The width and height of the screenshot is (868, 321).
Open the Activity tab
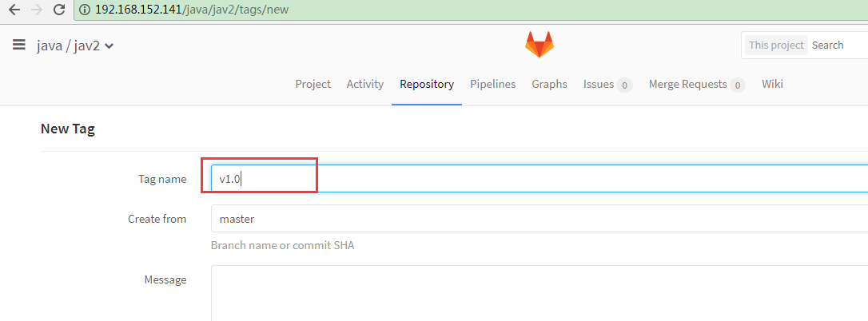click(364, 84)
